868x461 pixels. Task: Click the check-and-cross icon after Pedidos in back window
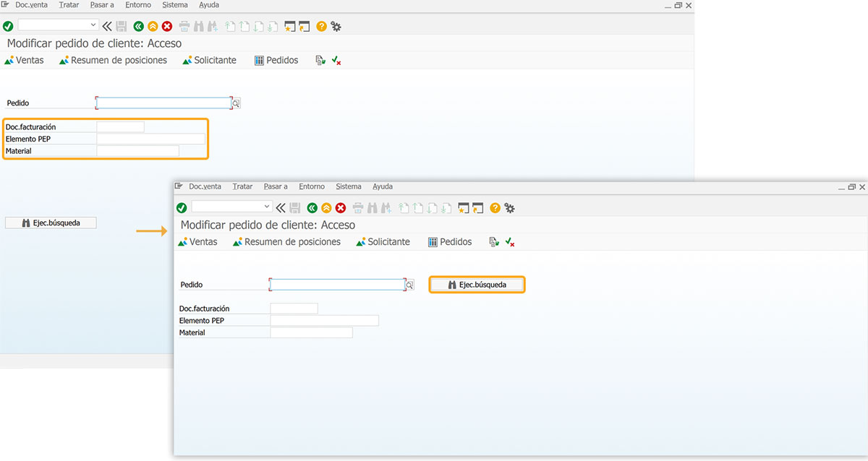point(336,61)
